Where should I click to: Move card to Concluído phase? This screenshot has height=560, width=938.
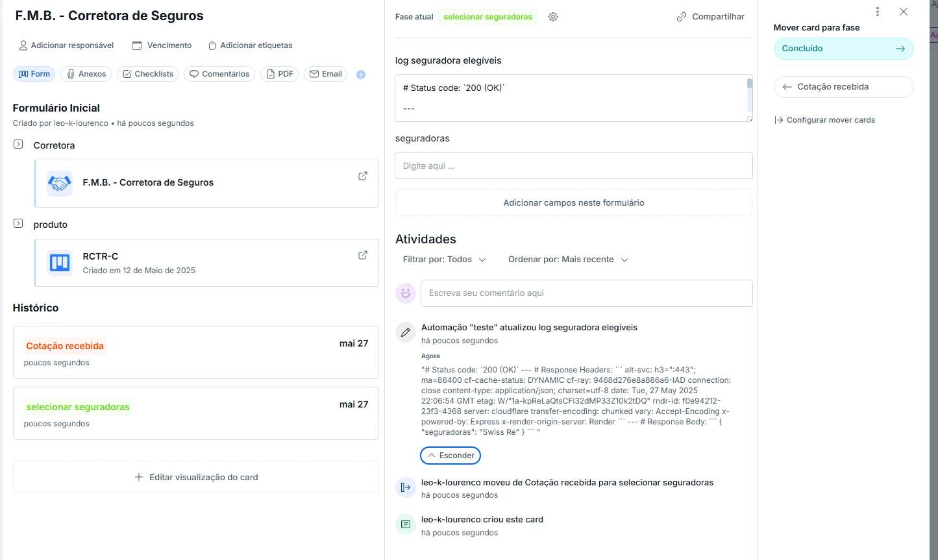coord(844,49)
